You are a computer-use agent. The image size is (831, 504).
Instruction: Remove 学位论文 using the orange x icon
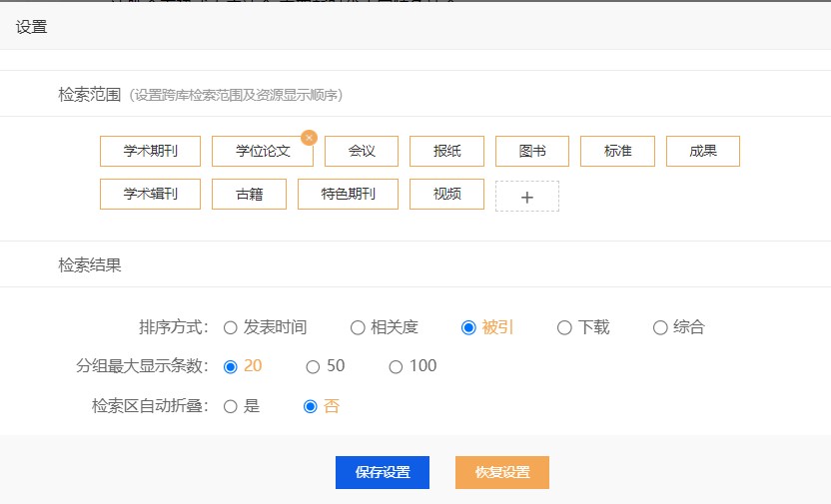pos(309,138)
